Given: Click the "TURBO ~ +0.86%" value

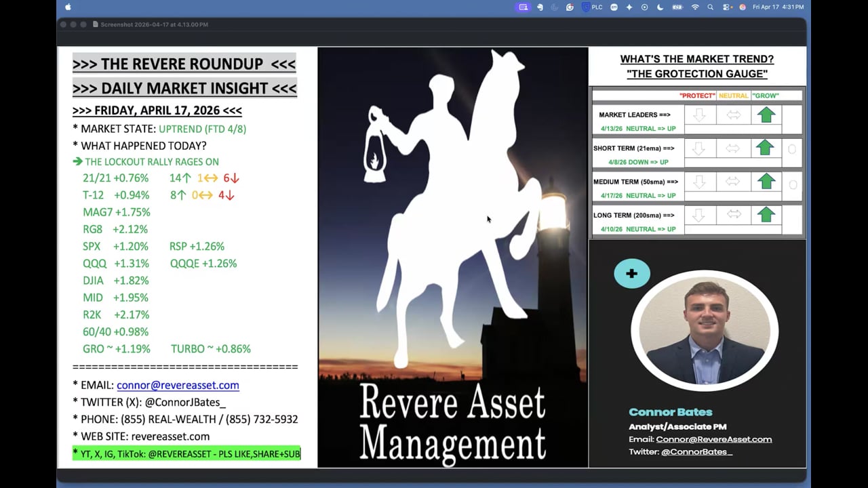Looking at the screenshot, I should (211, 348).
